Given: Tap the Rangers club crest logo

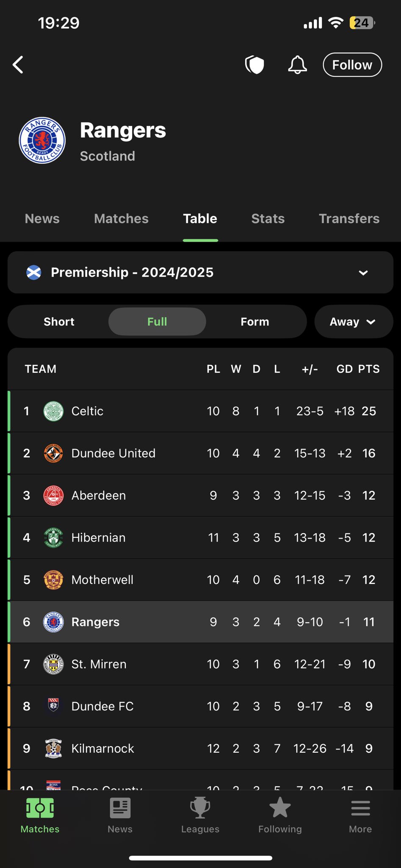Looking at the screenshot, I should pos(42,140).
